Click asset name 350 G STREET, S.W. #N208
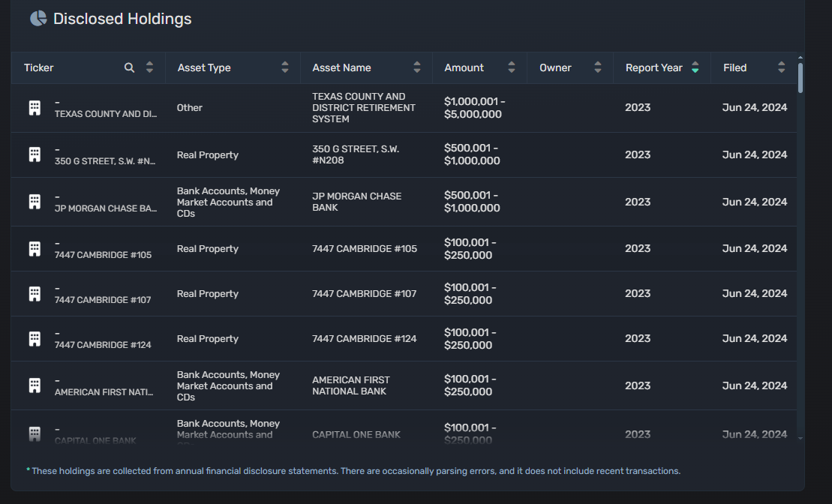 [356, 154]
